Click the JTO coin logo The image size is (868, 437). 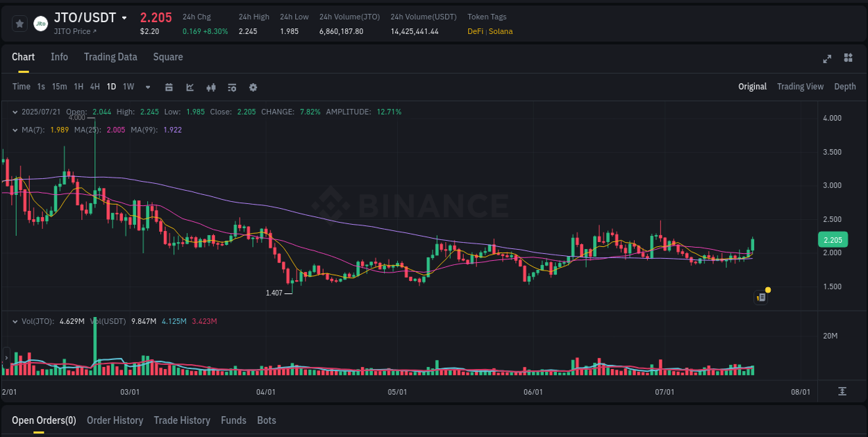click(40, 24)
